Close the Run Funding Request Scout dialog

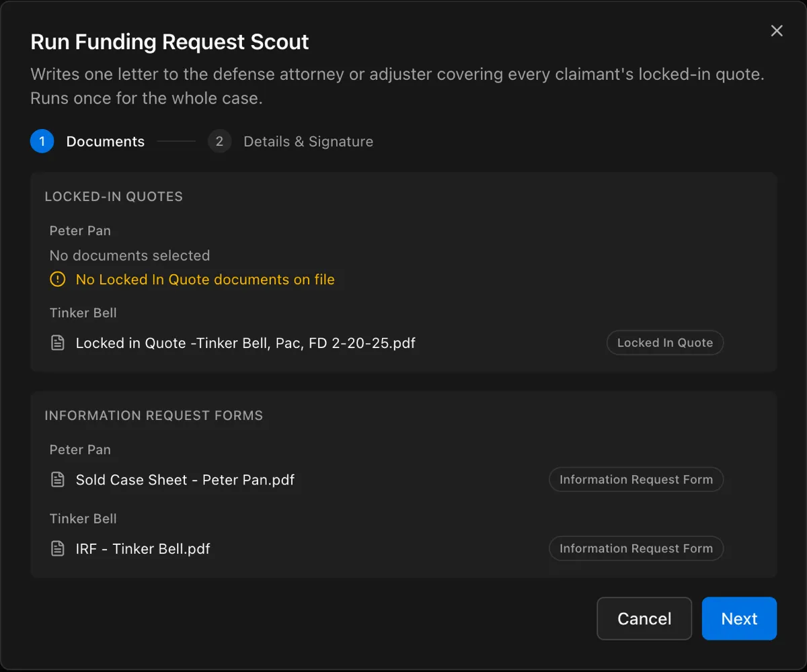click(x=777, y=31)
